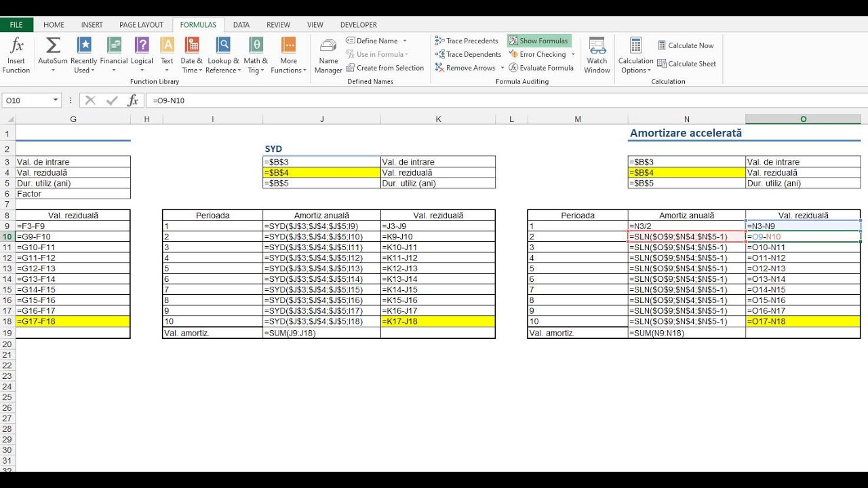Switch to the HOME tab

54,24
